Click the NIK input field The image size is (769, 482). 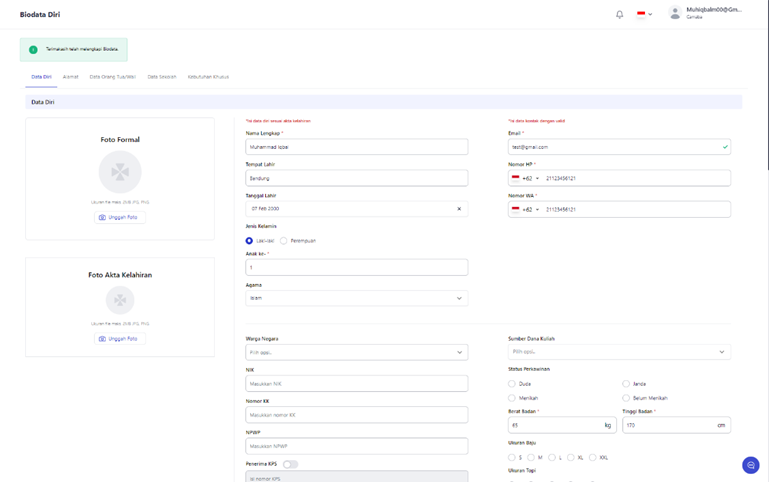point(357,383)
